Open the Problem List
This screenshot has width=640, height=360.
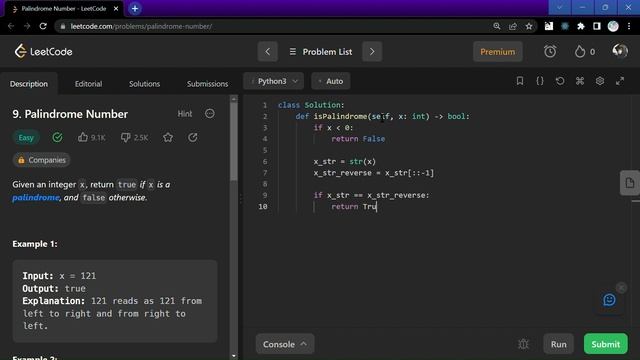pos(320,52)
